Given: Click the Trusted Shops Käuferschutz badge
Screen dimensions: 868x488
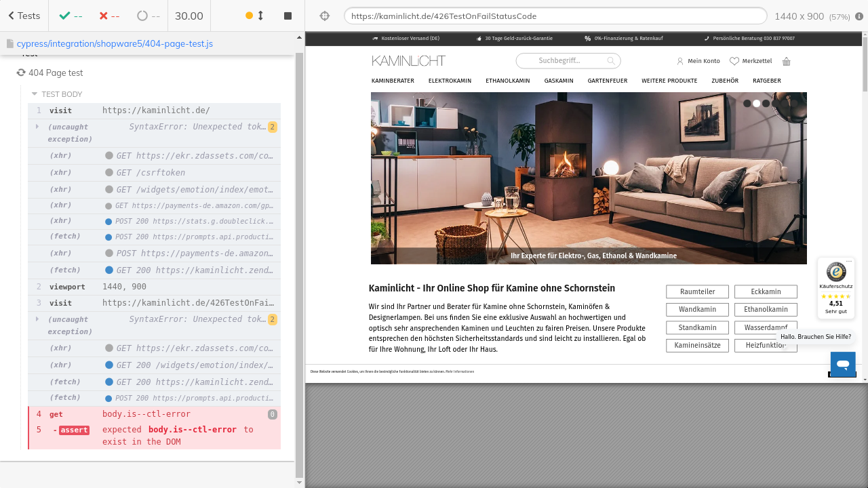Looking at the screenshot, I should [x=835, y=287].
